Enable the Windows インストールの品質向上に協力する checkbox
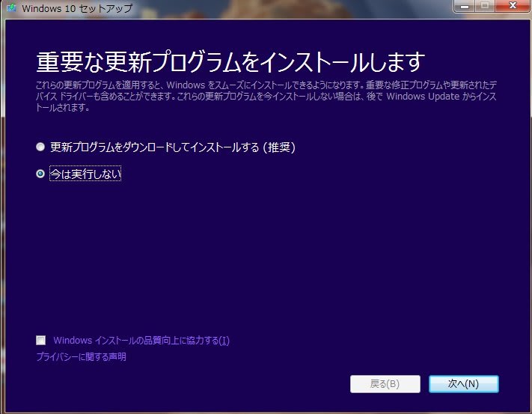Viewport: 532px width, 414px height. pos(41,341)
